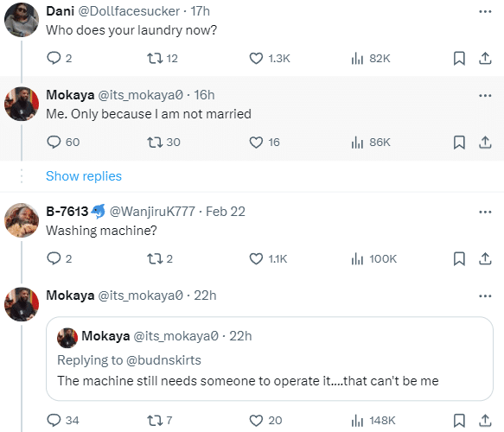Open @WanjiruK777 profile handle
504x432 pixels.
pos(152,212)
